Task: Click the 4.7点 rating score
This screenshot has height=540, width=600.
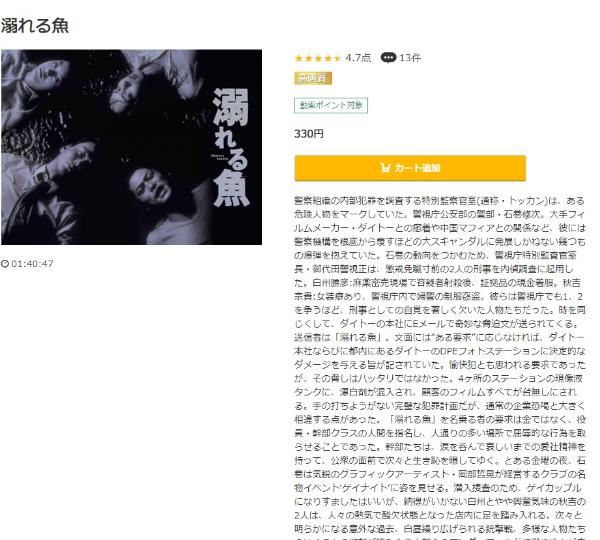Action: [358, 58]
